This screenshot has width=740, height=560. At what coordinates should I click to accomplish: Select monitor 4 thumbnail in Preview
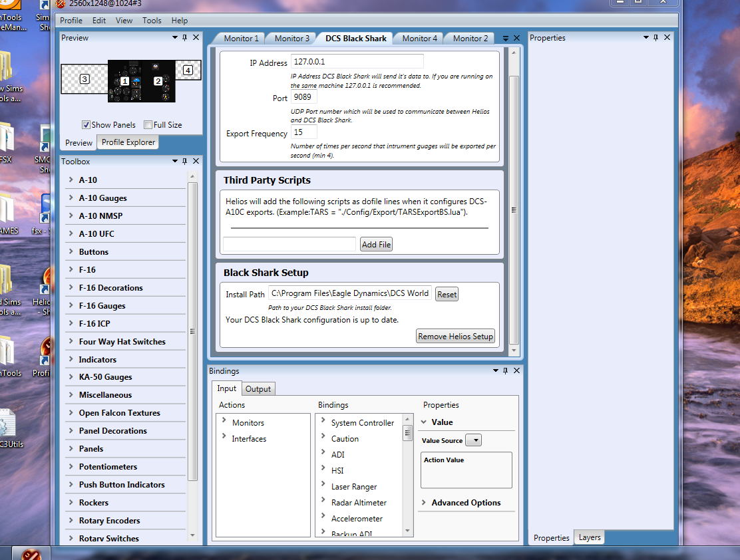(188, 70)
